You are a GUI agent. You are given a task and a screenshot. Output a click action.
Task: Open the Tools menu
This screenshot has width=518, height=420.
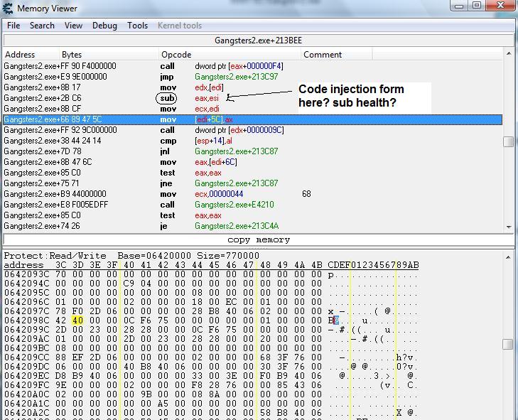[137, 26]
